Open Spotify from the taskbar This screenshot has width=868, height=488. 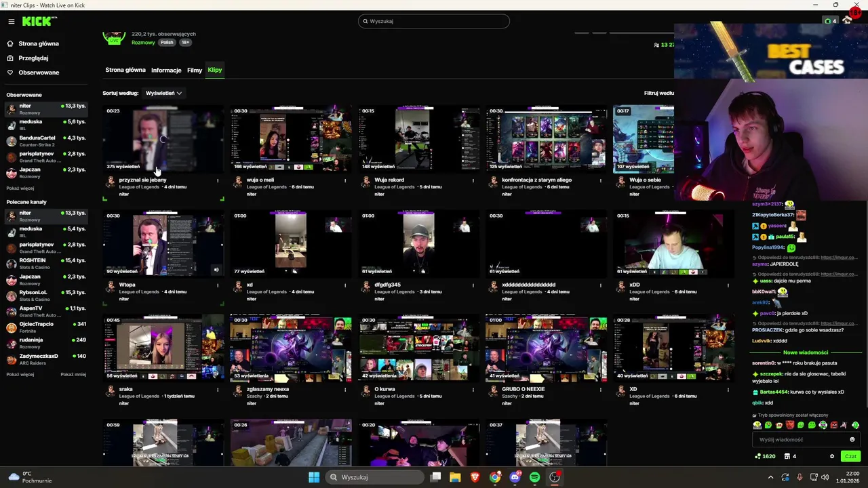click(535, 477)
